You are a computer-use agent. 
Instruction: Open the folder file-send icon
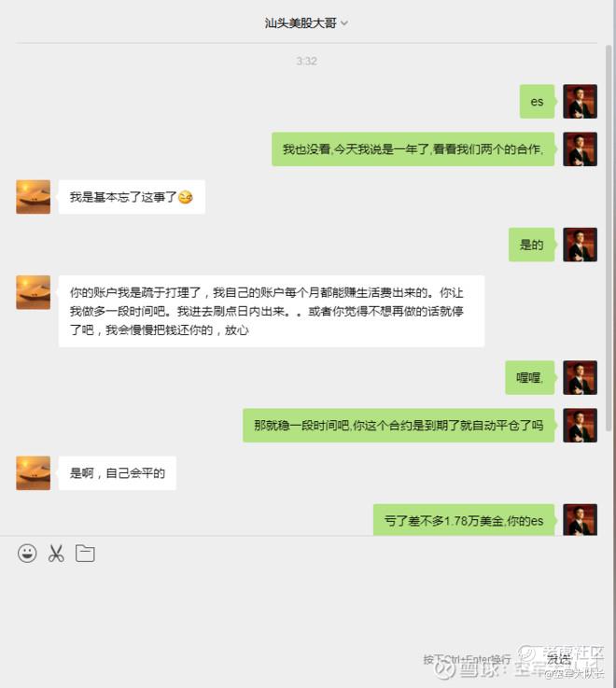(85, 554)
